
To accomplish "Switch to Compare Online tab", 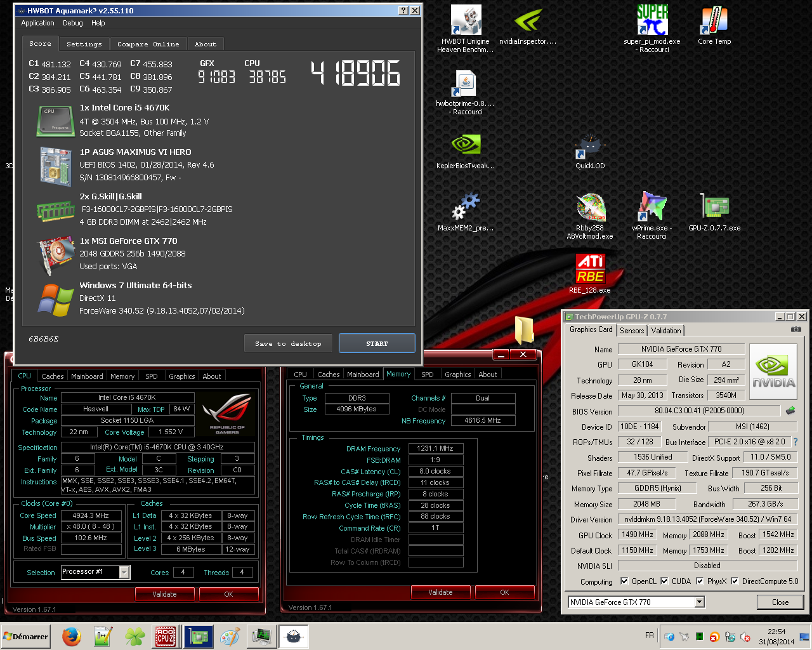I will coord(148,44).
